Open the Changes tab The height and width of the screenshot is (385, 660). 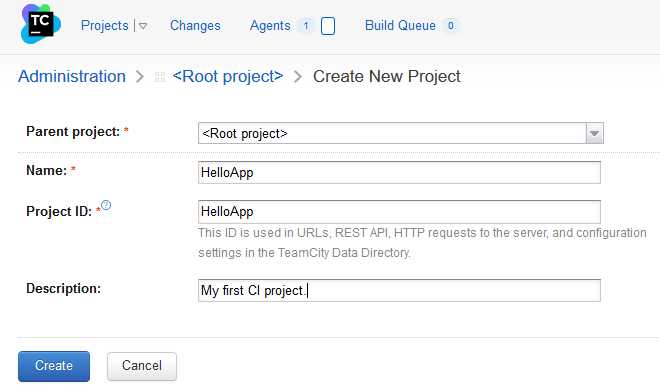[x=195, y=25]
